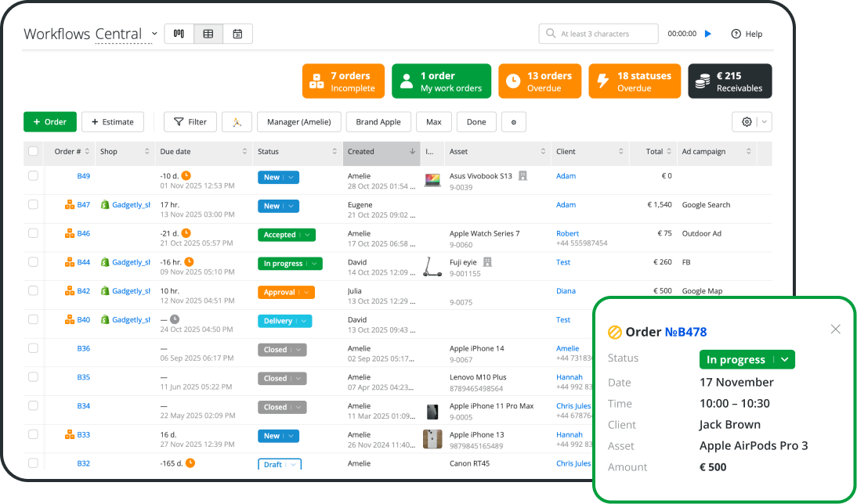Toggle the select-all checkbox in the table header
This screenshot has width=857, height=504.
pos(33,152)
